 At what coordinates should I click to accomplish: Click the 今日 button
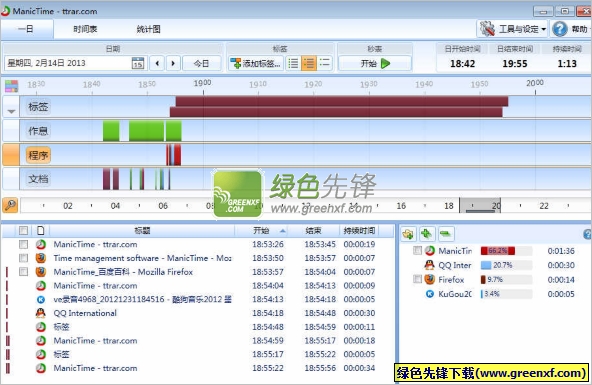tap(202, 63)
